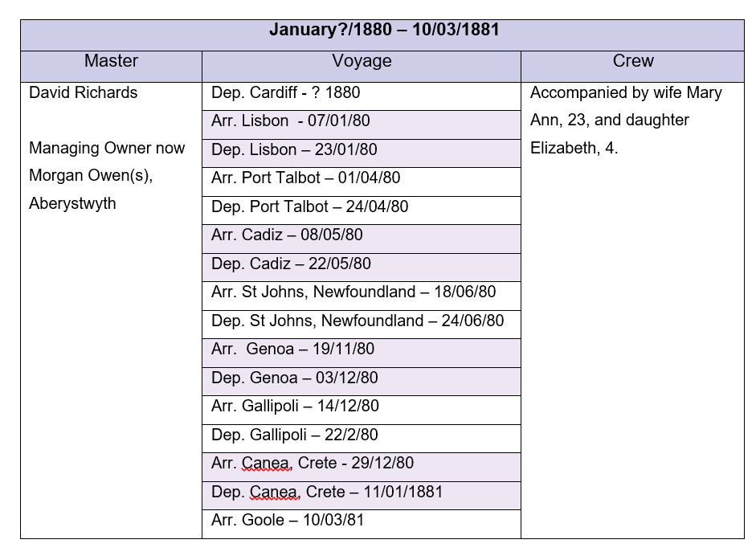Click the Arr. Cadiz 08/05/80 row
This screenshot has width=756, height=560.
point(287,235)
